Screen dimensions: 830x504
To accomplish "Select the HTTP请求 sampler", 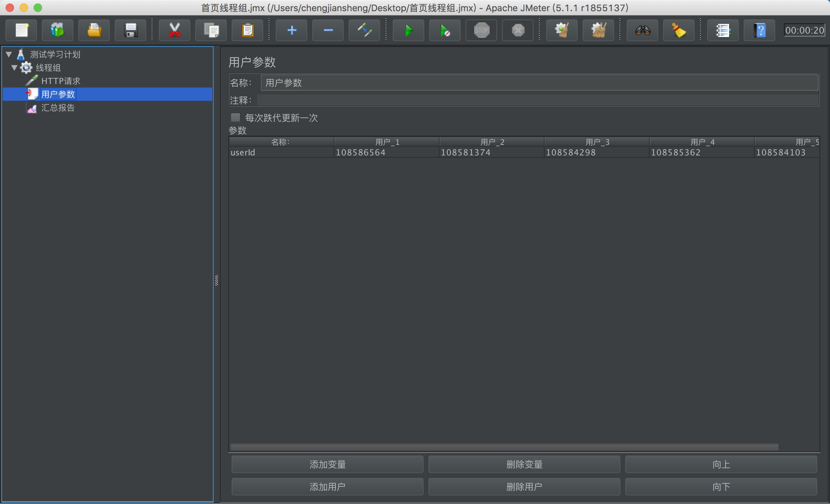I will (x=61, y=81).
